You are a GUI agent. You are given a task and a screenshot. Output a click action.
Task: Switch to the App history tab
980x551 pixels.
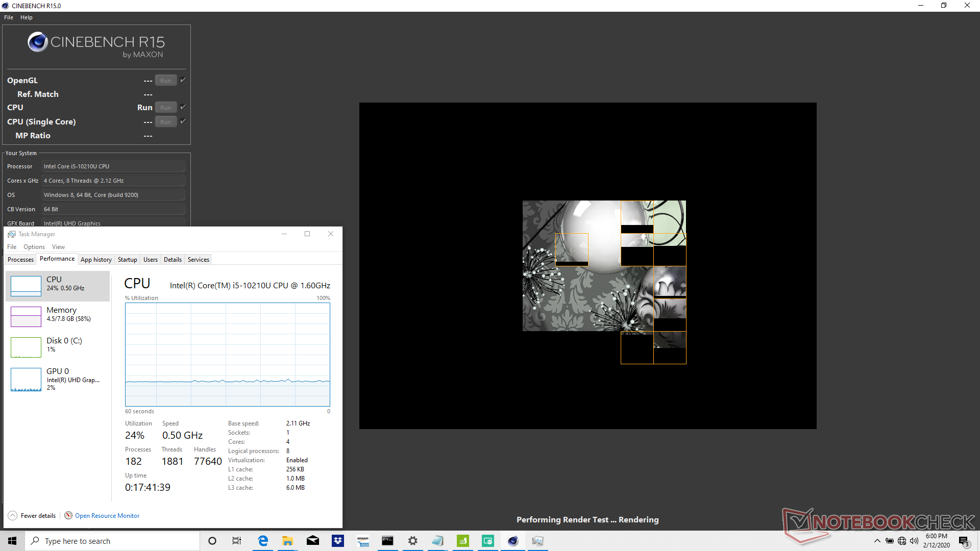[x=96, y=260]
